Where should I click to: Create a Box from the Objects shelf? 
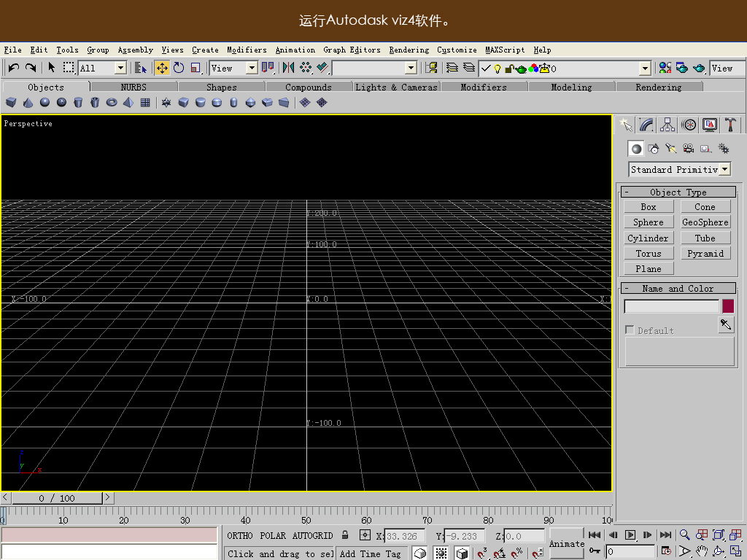click(11, 102)
